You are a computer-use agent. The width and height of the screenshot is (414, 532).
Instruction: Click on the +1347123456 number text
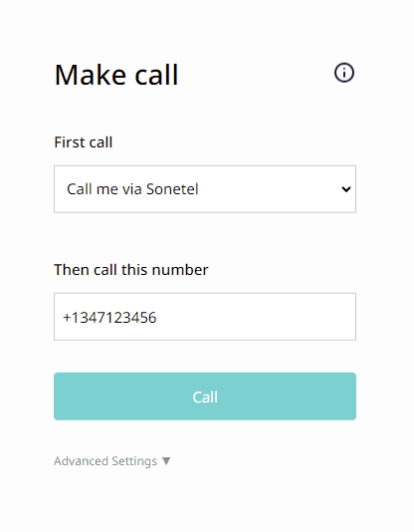click(109, 318)
